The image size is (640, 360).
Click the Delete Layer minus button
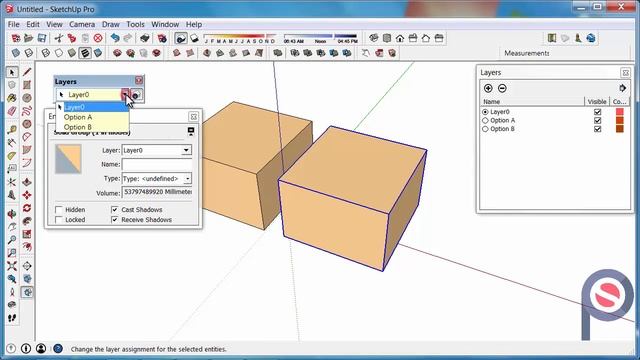point(502,88)
